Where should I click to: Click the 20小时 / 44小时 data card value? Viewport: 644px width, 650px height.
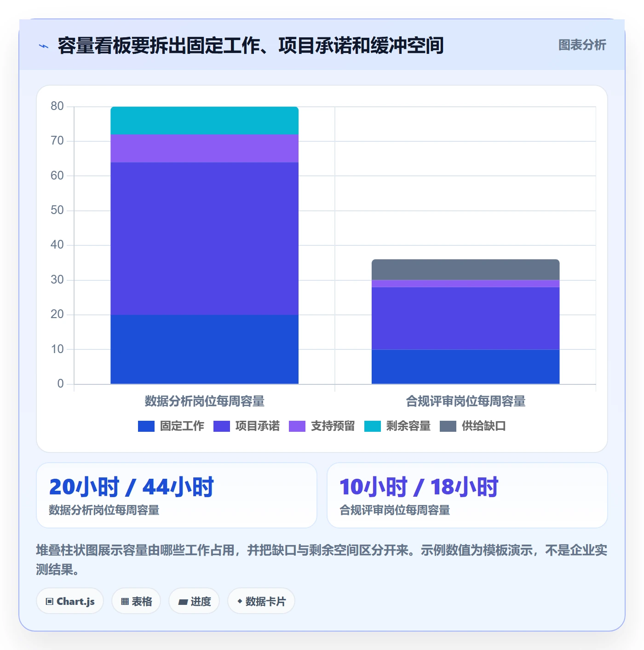[132, 487]
